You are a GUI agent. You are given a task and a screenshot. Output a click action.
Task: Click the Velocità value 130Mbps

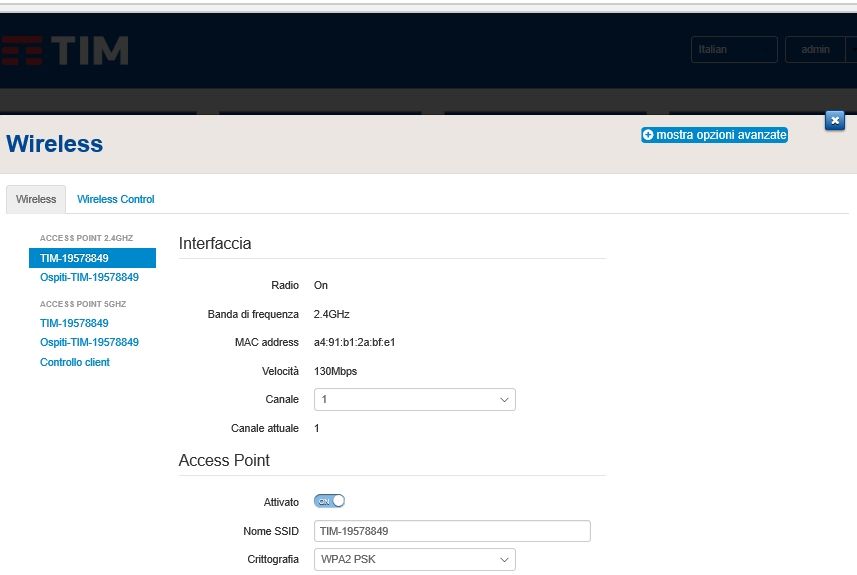(335, 371)
